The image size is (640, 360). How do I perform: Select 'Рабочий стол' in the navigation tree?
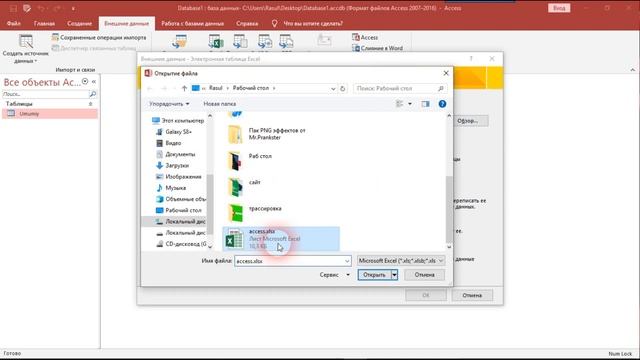coord(179,210)
